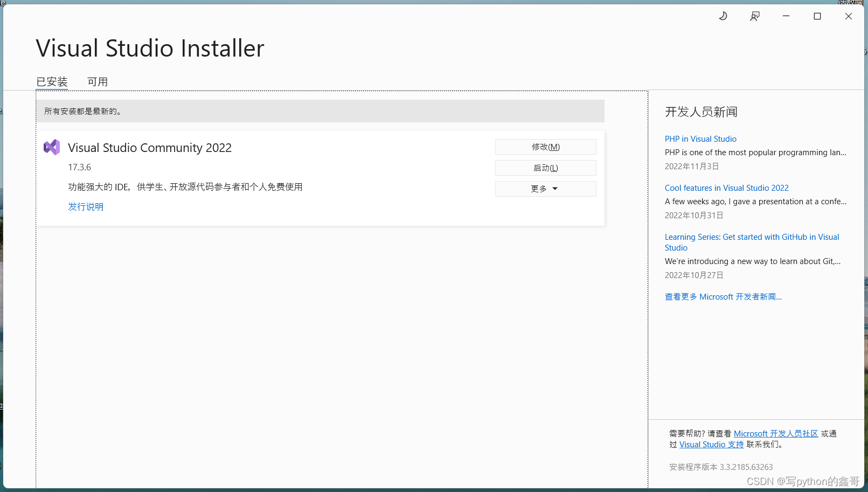This screenshot has width=868, height=492.
Task: Open the GitHub Learning Series news item
Action: pyautogui.click(x=752, y=242)
